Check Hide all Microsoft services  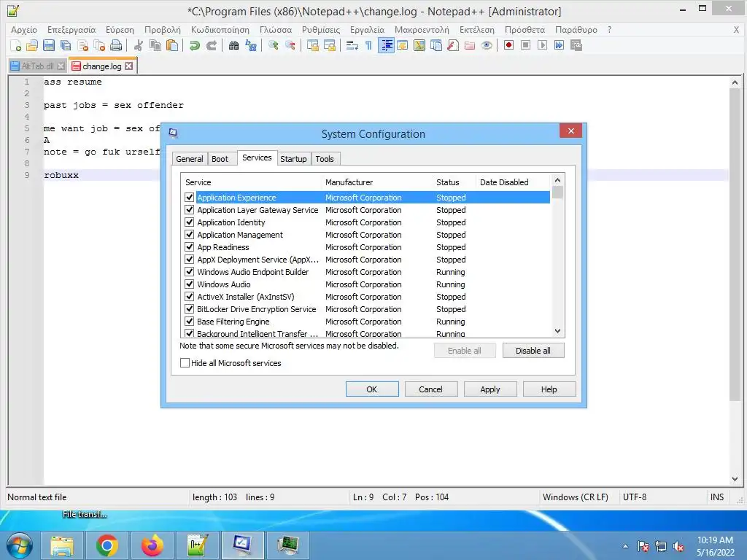[x=185, y=363]
